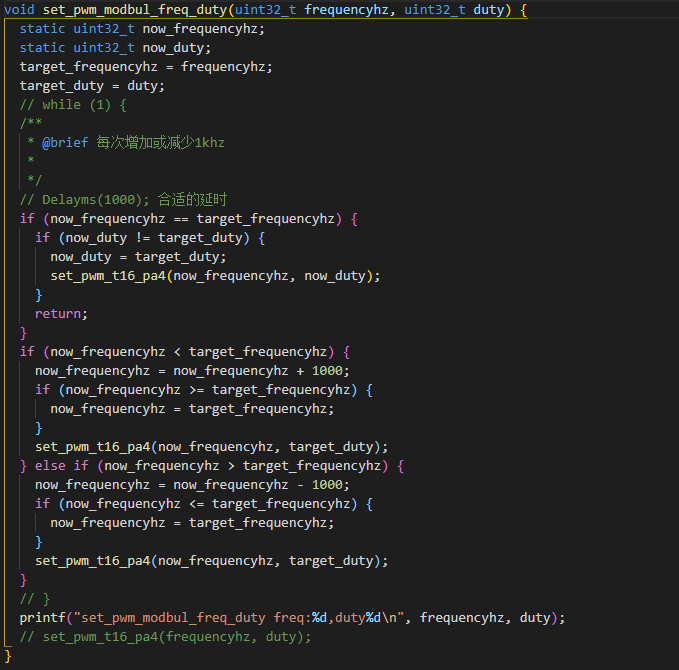Click the commented '// }' line
The width and height of the screenshot is (679, 670).
click(35, 599)
